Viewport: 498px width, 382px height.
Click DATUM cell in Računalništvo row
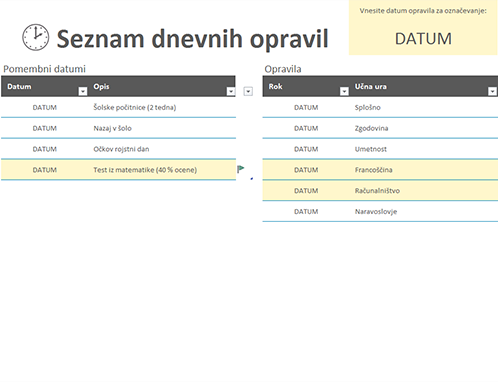(x=306, y=191)
